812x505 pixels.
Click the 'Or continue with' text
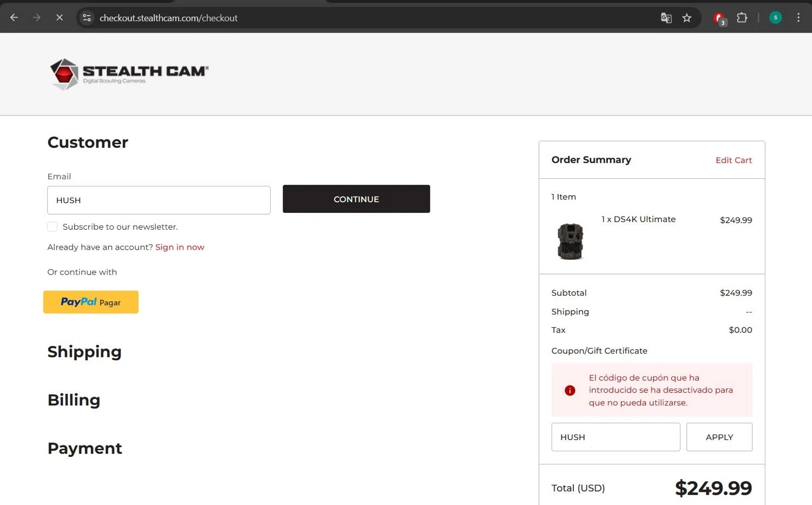pos(82,272)
